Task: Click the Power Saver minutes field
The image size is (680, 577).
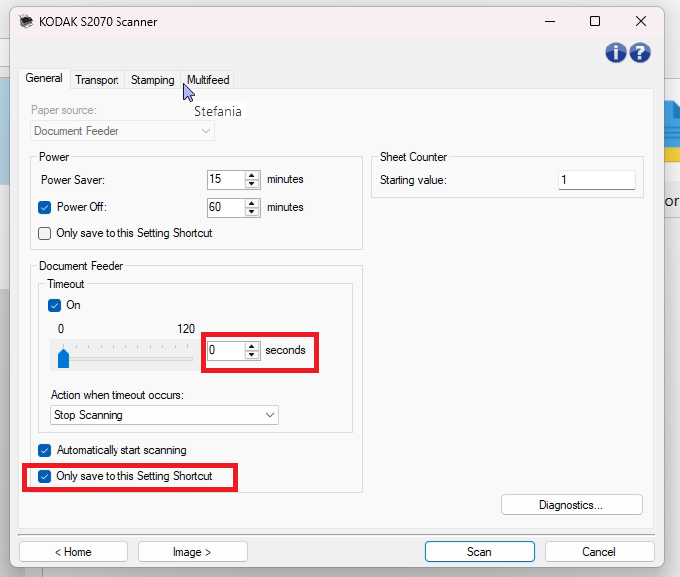Action: pyautogui.click(x=226, y=180)
